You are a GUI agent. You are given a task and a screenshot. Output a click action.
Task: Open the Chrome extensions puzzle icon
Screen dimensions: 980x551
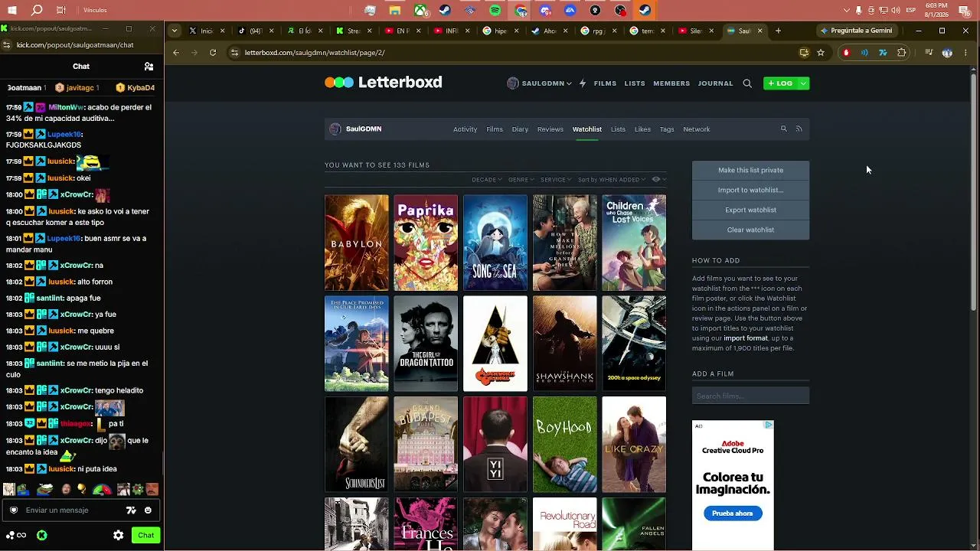pyautogui.click(x=901, y=53)
